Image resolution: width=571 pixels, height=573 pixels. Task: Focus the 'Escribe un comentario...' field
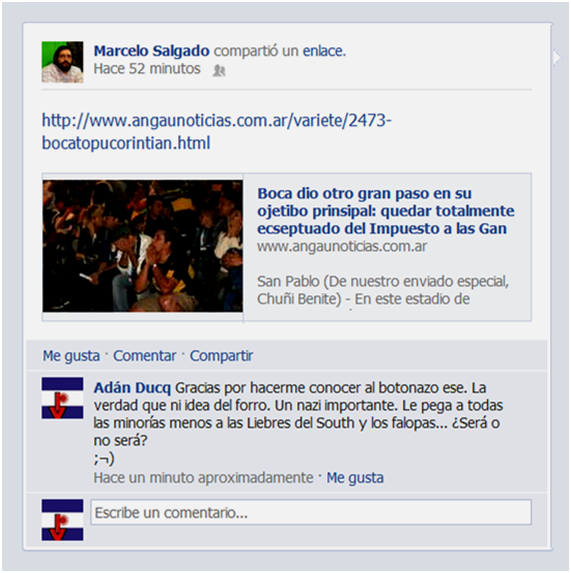pos(311,512)
